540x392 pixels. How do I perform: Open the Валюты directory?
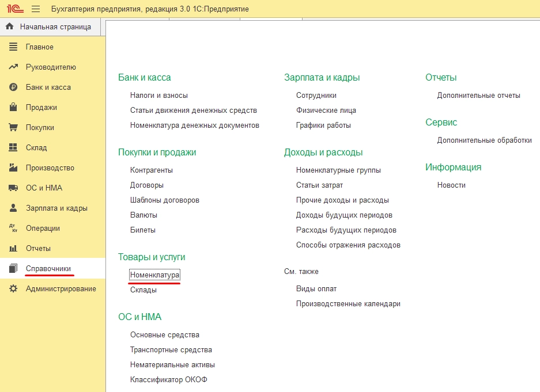(144, 215)
